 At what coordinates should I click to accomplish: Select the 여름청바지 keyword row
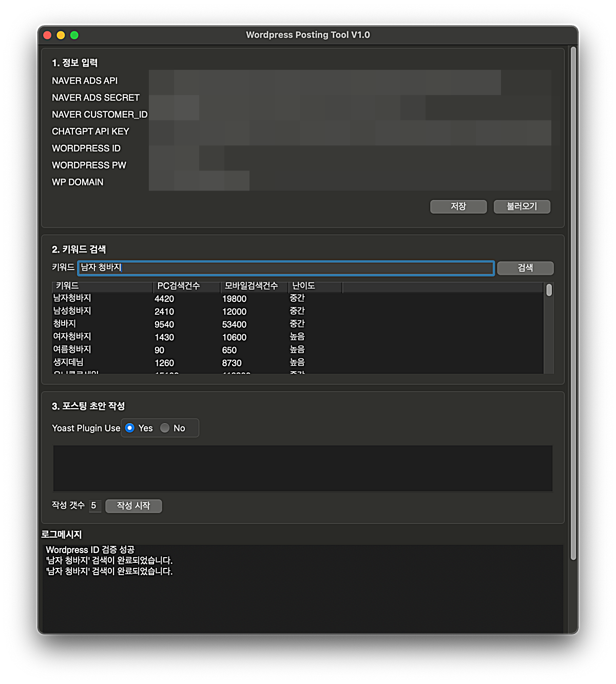[72, 350]
